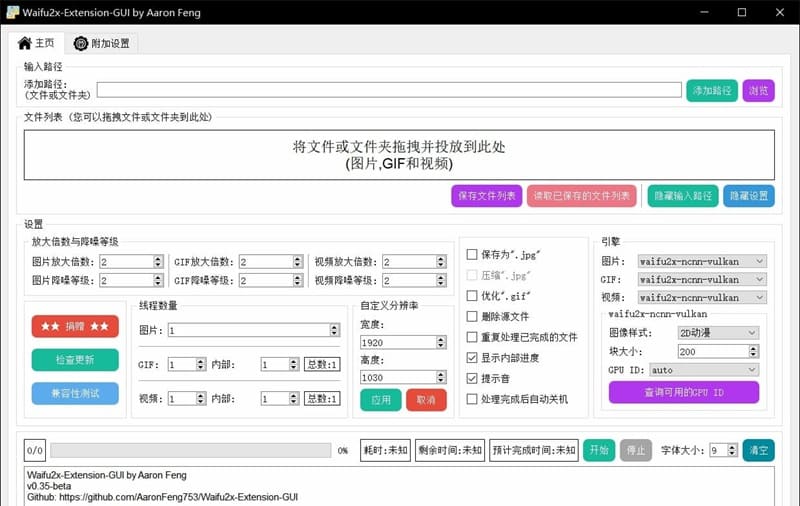Screen dimensions: 800x506
Task: Click the 耗时:未知 elapsed time label
Action: [385, 450]
